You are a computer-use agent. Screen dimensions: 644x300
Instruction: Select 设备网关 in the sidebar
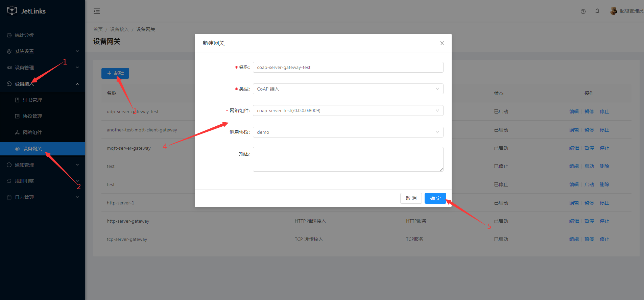tap(32, 149)
